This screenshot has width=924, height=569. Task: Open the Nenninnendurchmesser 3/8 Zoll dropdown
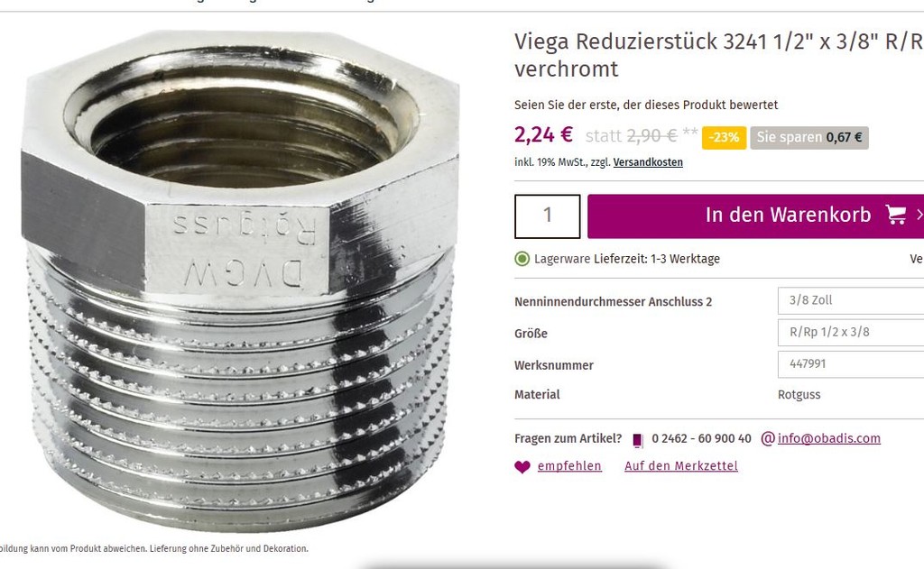[x=851, y=300]
